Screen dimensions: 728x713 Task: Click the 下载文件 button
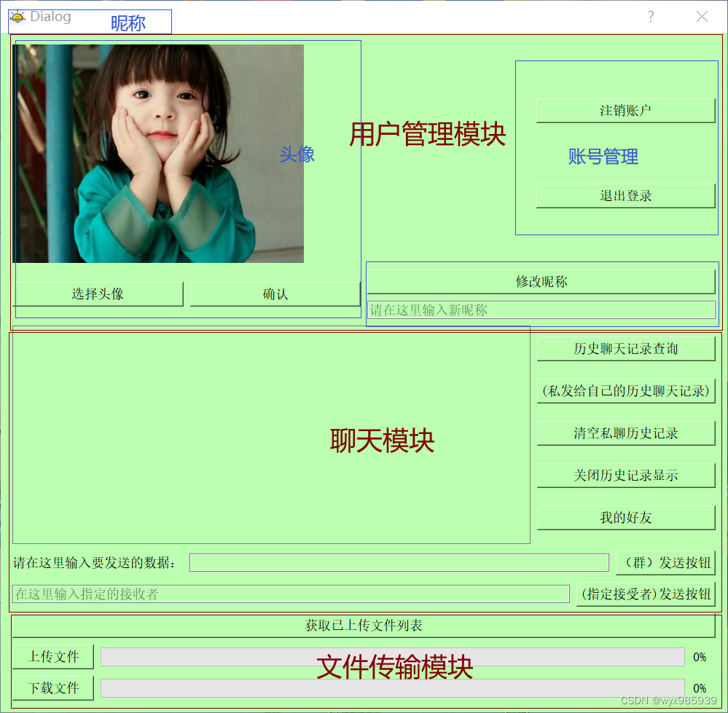53,688
